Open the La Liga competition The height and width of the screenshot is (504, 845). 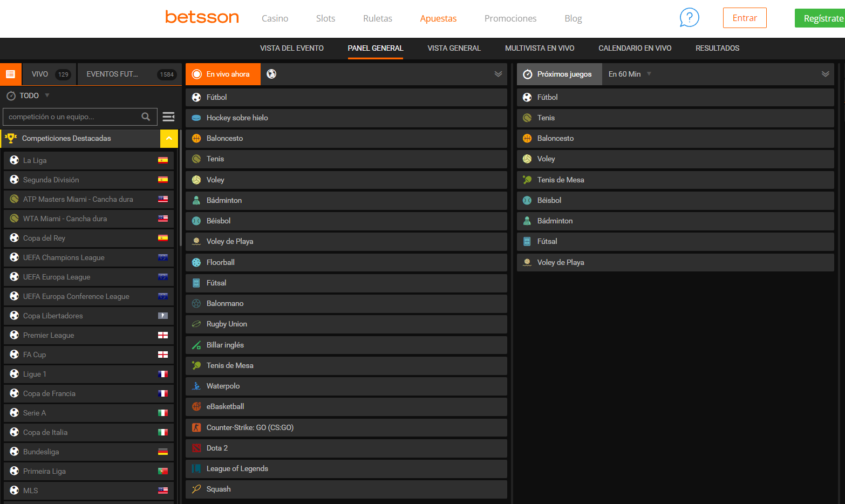tap(88, 160)
